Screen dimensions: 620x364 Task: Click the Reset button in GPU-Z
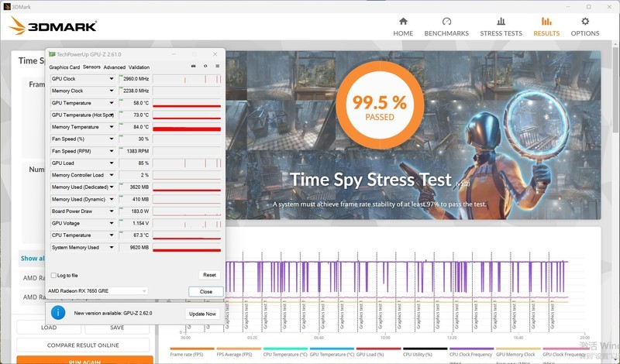(x=209, y=275)
